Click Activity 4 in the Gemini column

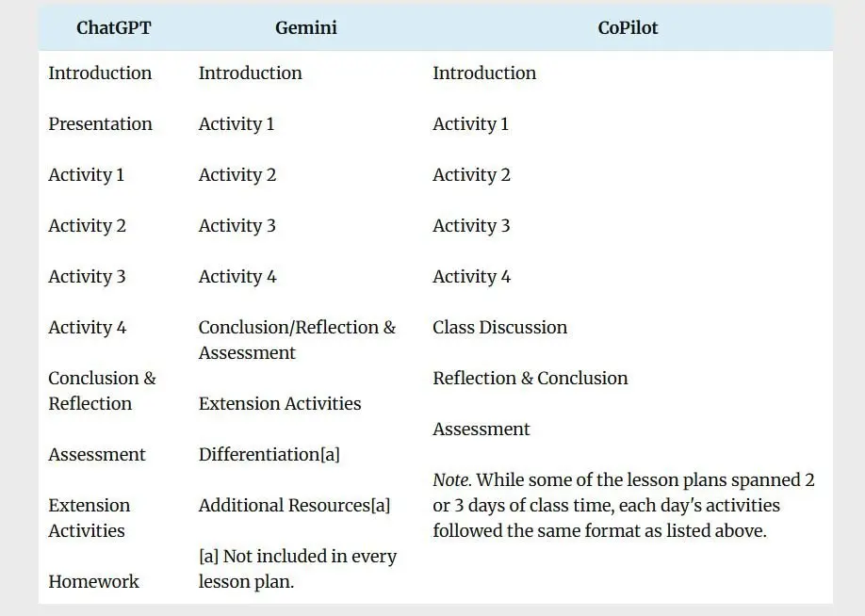pos(237,276)
